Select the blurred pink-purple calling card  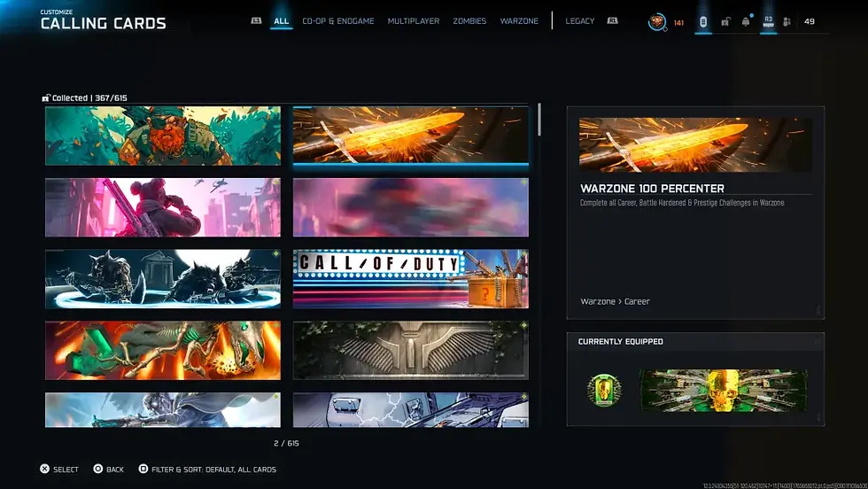click(x=411, y=207)
